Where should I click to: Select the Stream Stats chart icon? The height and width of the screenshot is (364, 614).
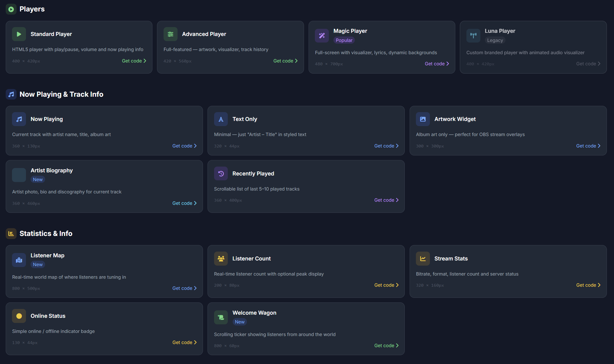423,258
